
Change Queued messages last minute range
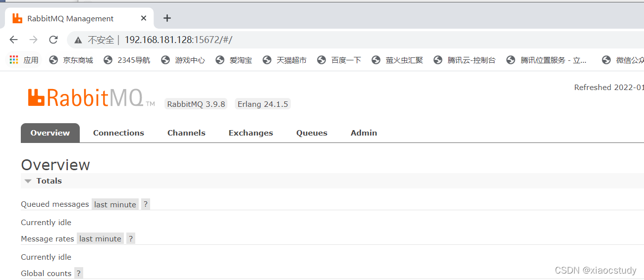tap(115, 204)
